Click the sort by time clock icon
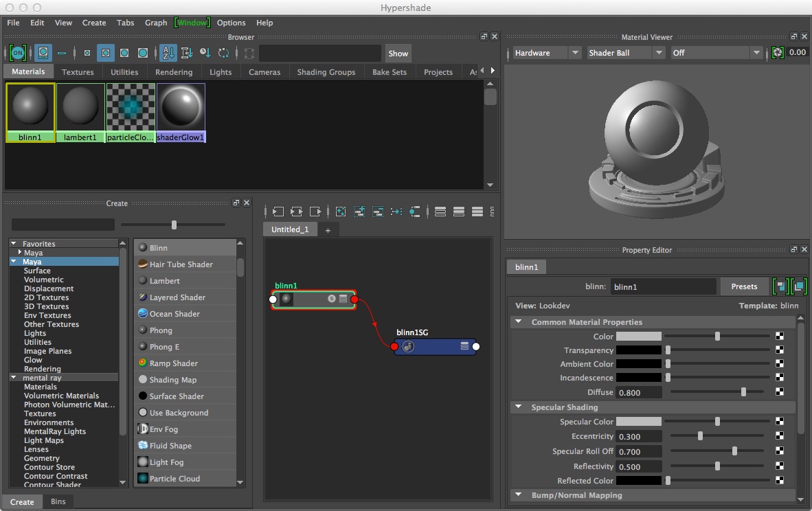The width and height of the screenshot is (812, 511). click(x=205, y=53)
